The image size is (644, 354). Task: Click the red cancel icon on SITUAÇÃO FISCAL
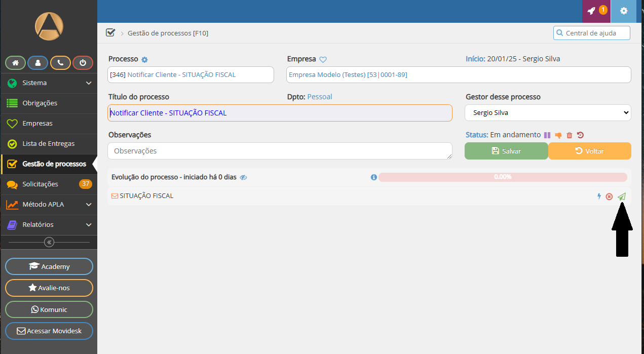(x=609, y=196)
